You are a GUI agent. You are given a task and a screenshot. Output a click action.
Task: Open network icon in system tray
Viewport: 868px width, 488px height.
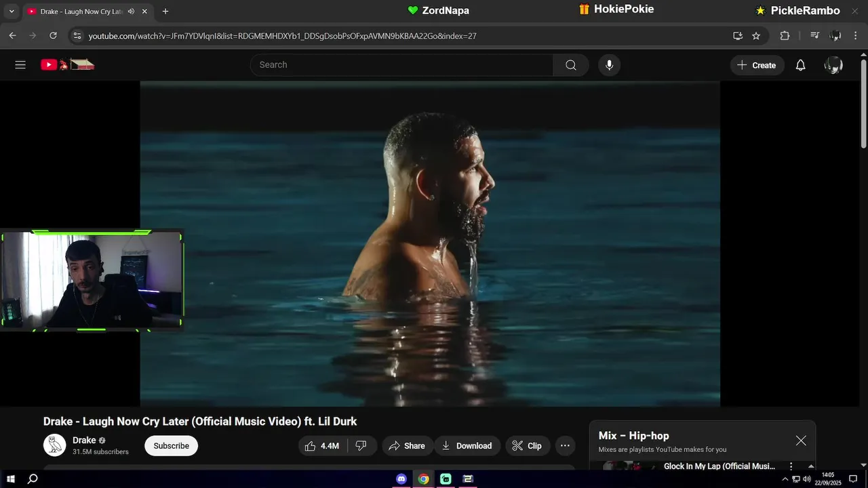point(796,479)
